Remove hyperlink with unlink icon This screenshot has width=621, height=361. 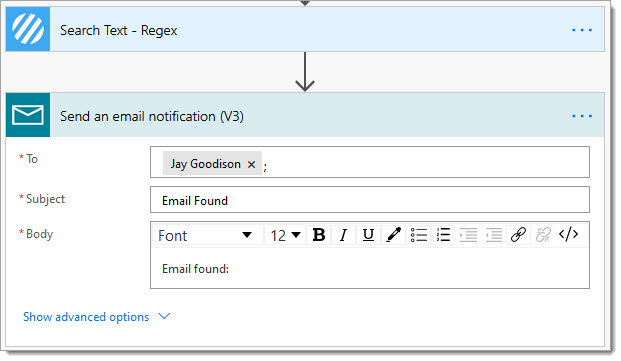pos(543,235)
